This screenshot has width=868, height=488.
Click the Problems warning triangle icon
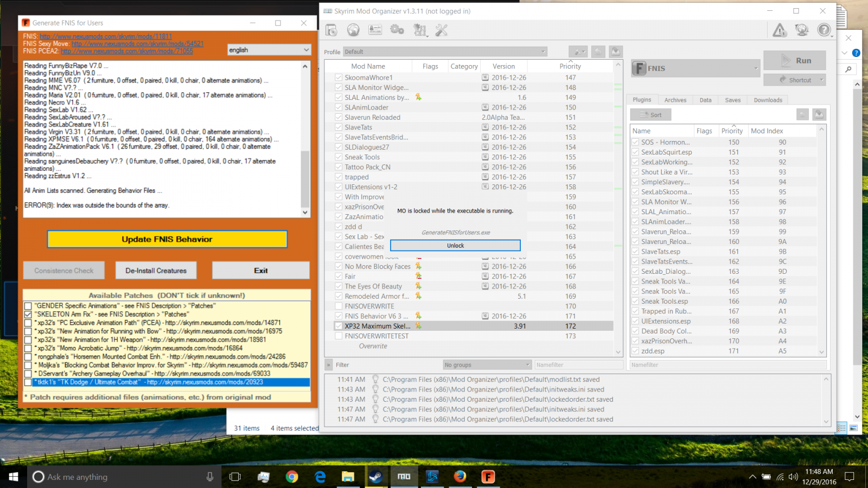(780, 30)
